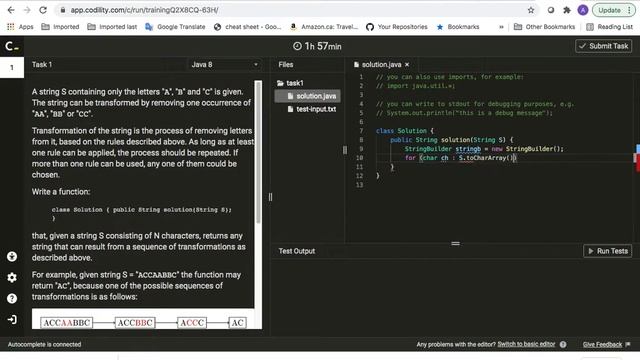This screenshot has width=640, height=360.
Task: Click the timer clock icon
Action: pos(297,46)
